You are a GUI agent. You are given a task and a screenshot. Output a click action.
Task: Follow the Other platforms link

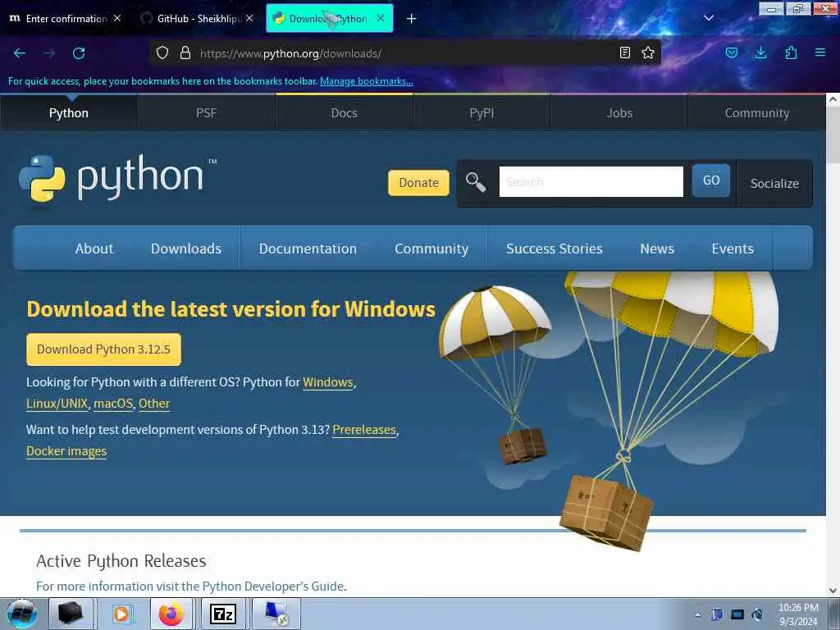coord(154,404)
